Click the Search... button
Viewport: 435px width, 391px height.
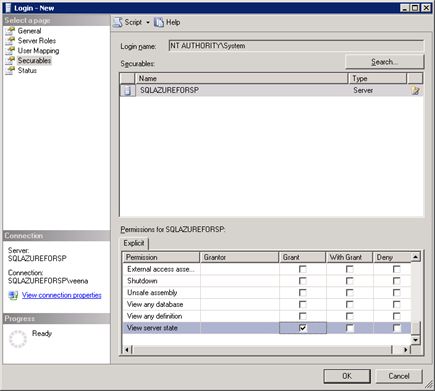[384, 62]
